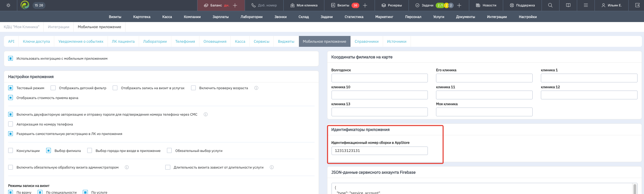Click the Волгодонск coordinates field
Viewport: 644px width, 194px height.
(379, 78)
